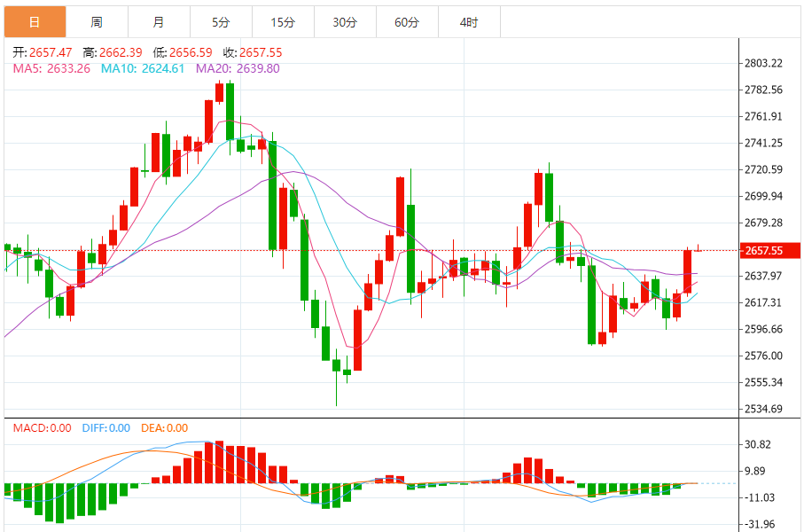Screen dimensions: 804x532
Task: Click the 低:2656.59 low price value
Action: [183, 52]
